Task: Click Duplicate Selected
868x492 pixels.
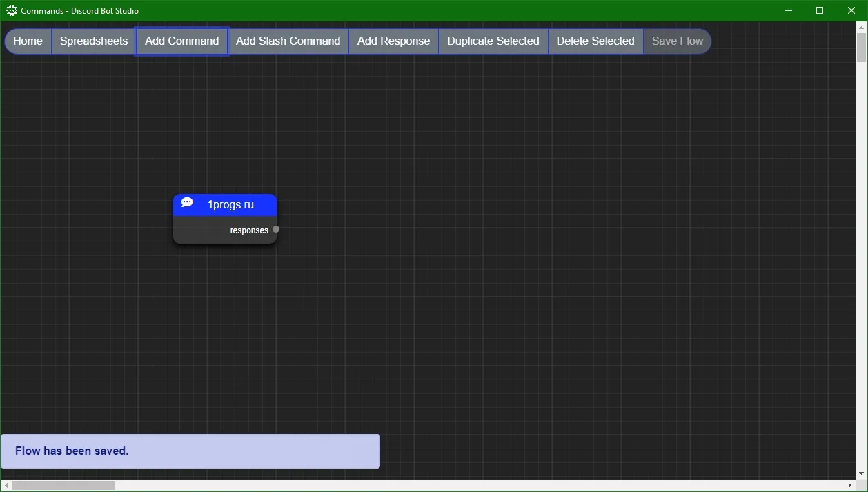Action: pos(493,41)
